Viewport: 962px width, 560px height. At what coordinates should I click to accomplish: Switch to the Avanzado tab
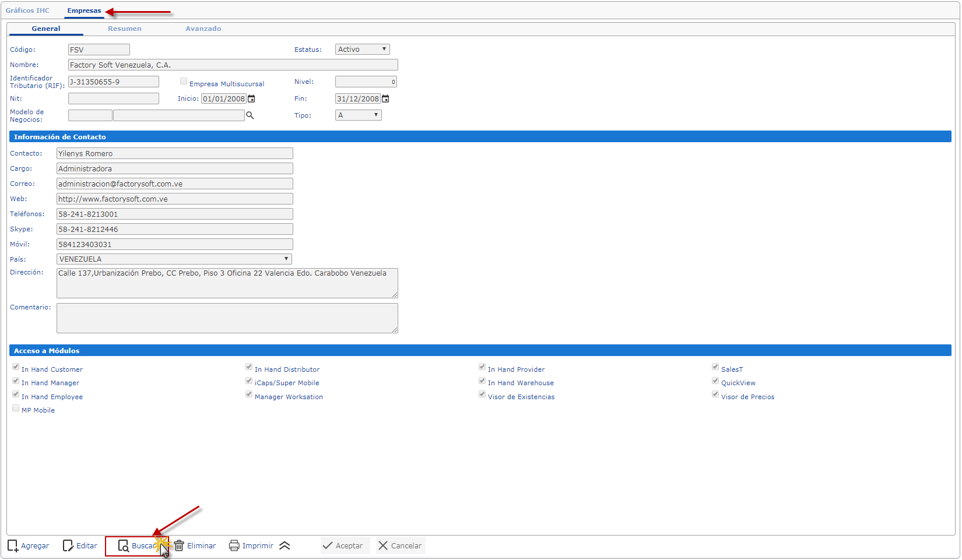pyautogui.click(x=203, y=29)
